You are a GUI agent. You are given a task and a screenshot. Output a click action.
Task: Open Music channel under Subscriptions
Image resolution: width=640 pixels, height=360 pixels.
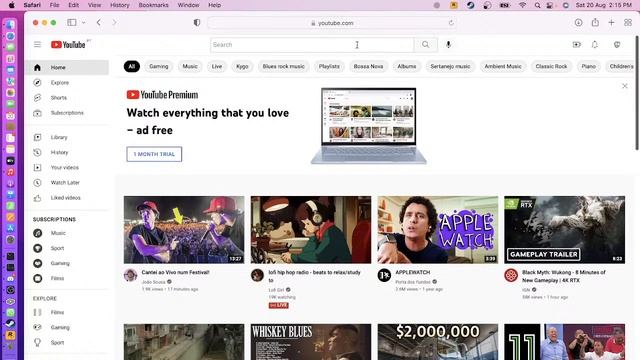tap(67, 233)
